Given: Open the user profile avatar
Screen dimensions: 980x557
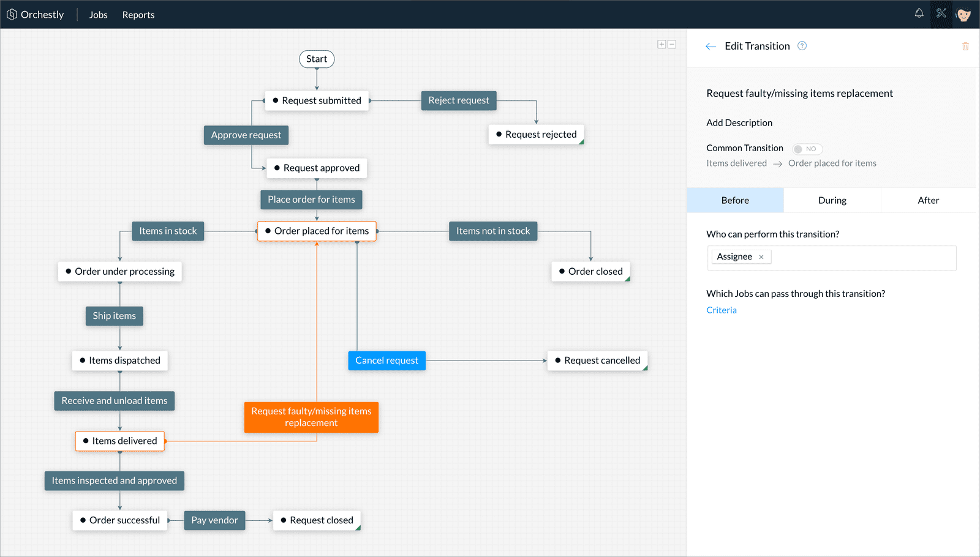Looking at the screenshot, I should pyautogui.click(x=963, y=15).
